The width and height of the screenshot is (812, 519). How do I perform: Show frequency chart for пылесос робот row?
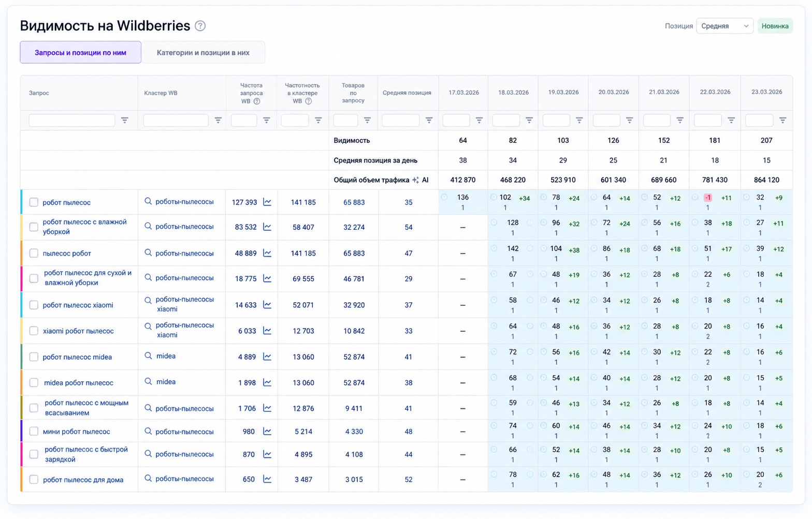[x=267, y=253]
